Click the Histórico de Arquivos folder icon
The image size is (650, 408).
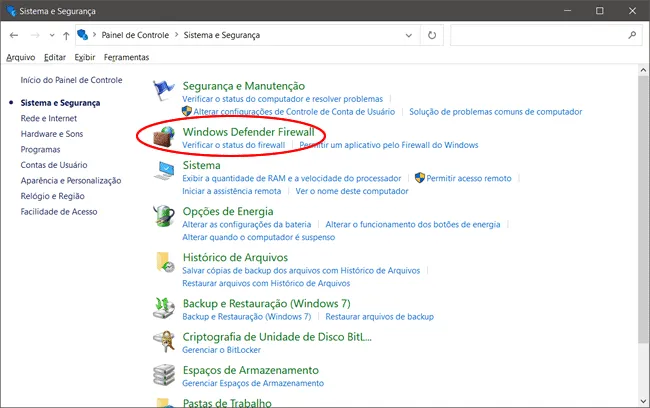tap(165, 262)
